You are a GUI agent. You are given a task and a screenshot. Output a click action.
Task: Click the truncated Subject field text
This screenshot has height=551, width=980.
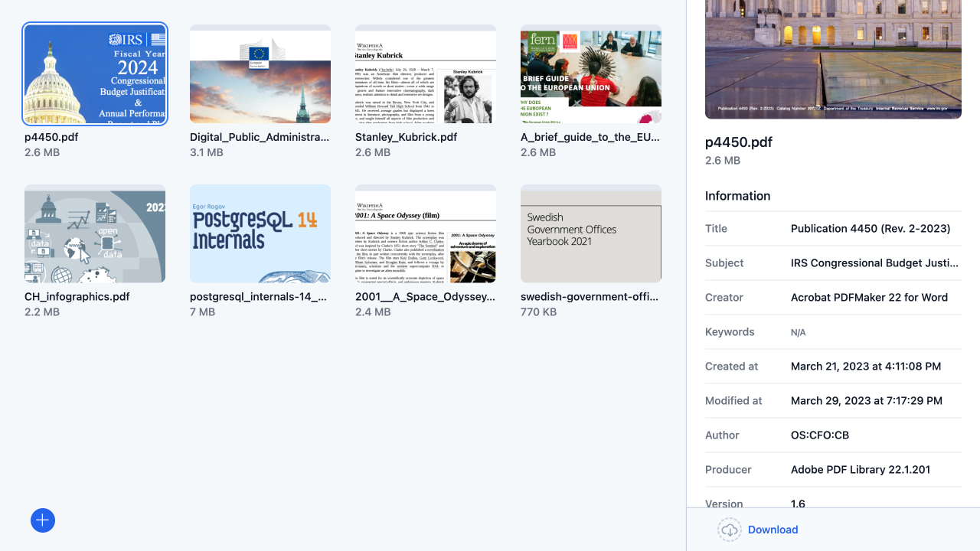click(875, 262)
